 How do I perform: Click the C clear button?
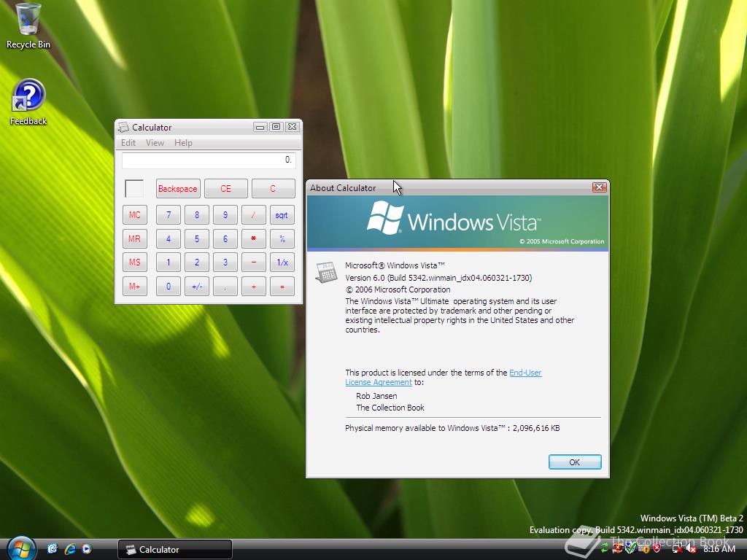[x=273, y=189]
